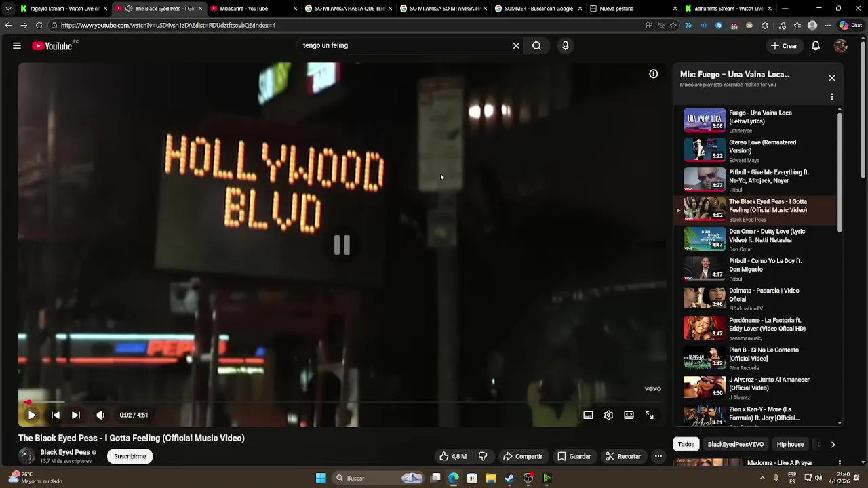The image size is (868, 488).
Task: Select the Hip house filter chip
Action: [x=791, y=445]
